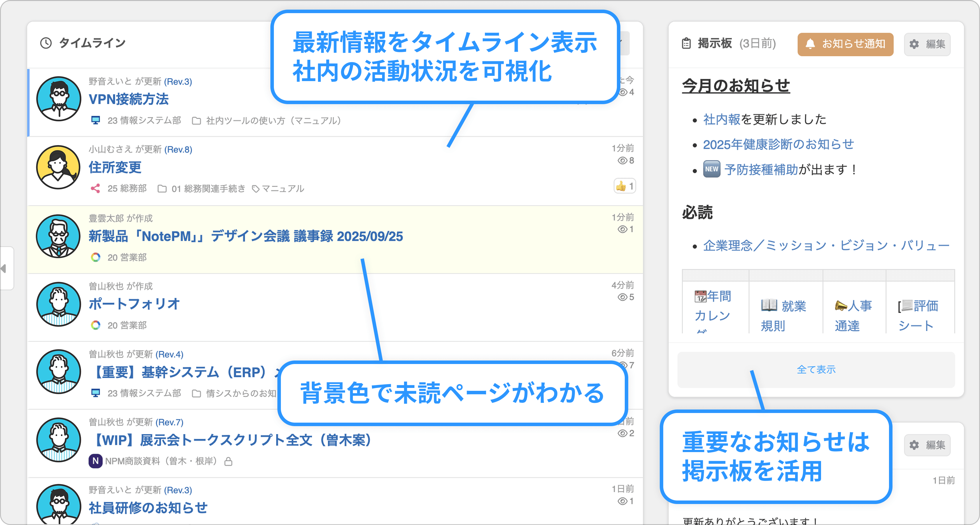The width and height of the screenshot is (980, 525).
Task: Click the clock icon beside タイムライン heading
Action: (46, 43)
